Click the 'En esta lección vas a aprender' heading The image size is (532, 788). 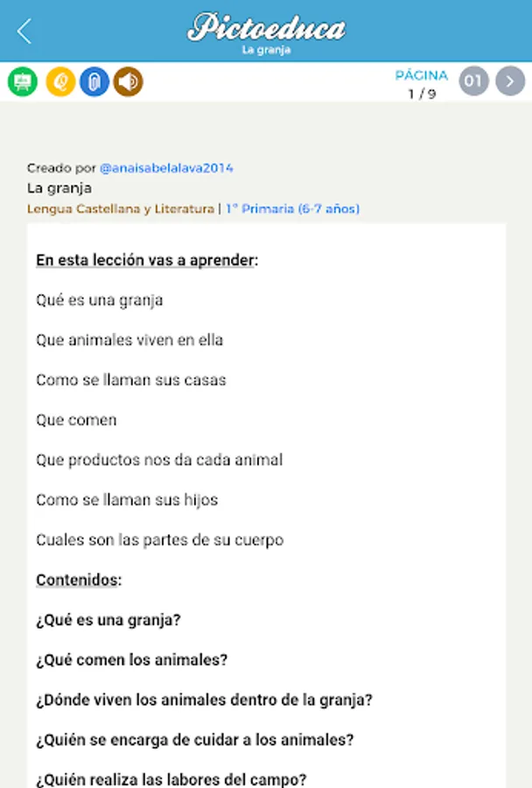click(x=147, y=260)
